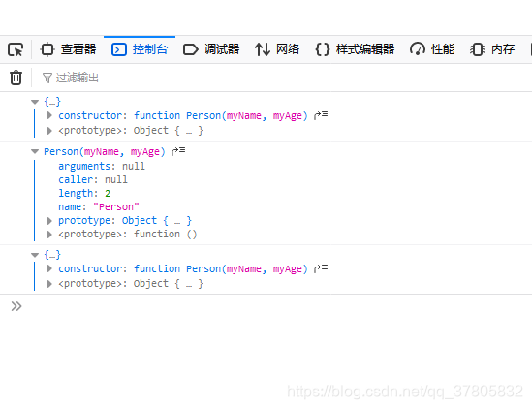Collapse the first {…} object
The width and height of the screenshot is (532, 409).
[35, 102]
